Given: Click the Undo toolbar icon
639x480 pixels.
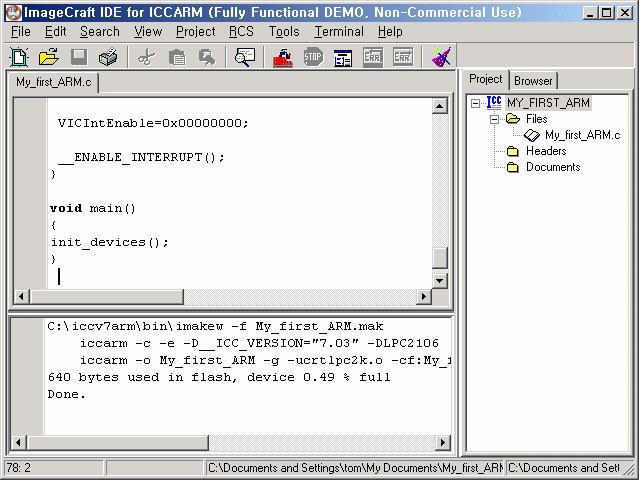Looking at the screenshot, I should (207, 57).
